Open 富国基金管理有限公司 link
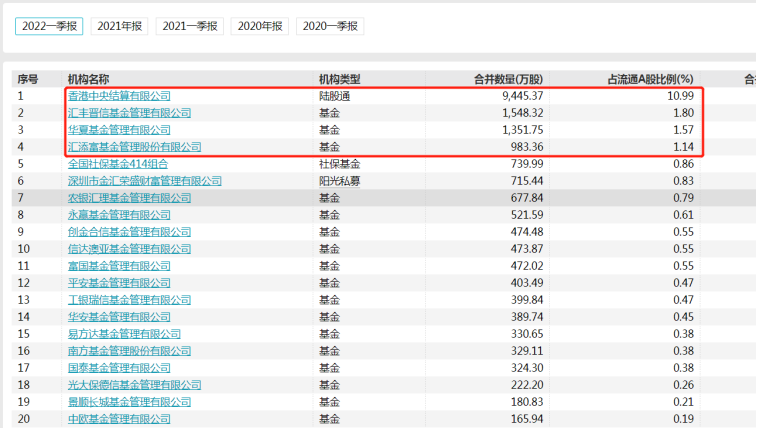The width and height of the screenshot is (757, 428). tap(119, 266)
